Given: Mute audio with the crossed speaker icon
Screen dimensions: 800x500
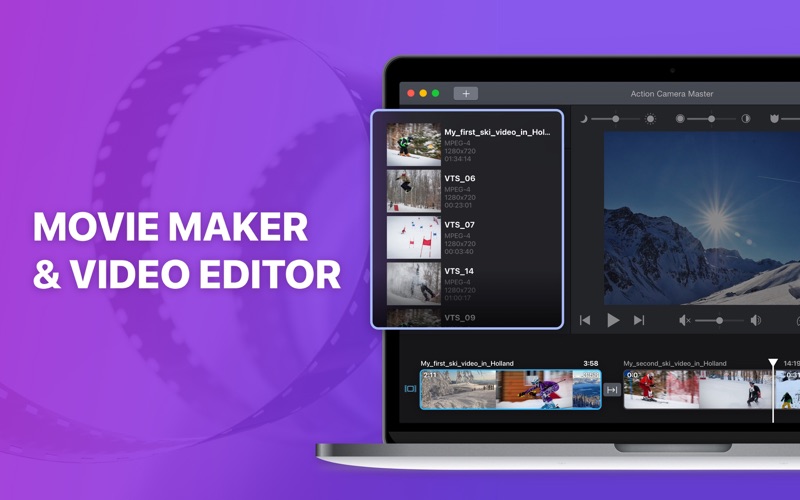Looking at the screenshot, I should click(685, 320).
